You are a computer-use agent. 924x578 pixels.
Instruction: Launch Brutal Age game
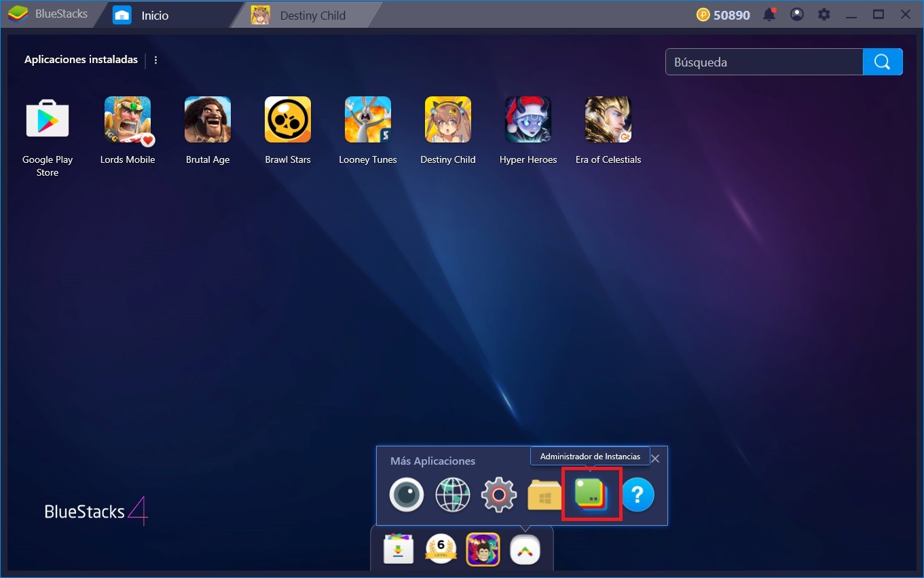208,119
